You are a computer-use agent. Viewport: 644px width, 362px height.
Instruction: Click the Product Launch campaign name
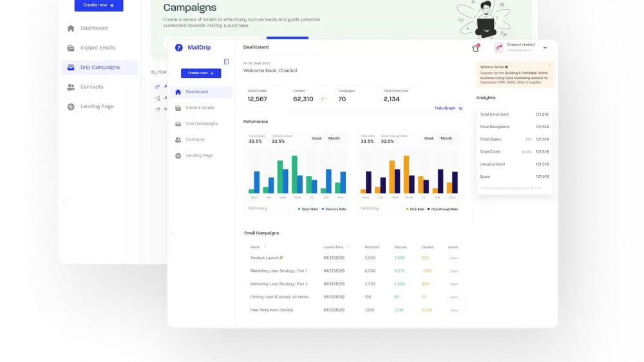(x=267, y=258)
